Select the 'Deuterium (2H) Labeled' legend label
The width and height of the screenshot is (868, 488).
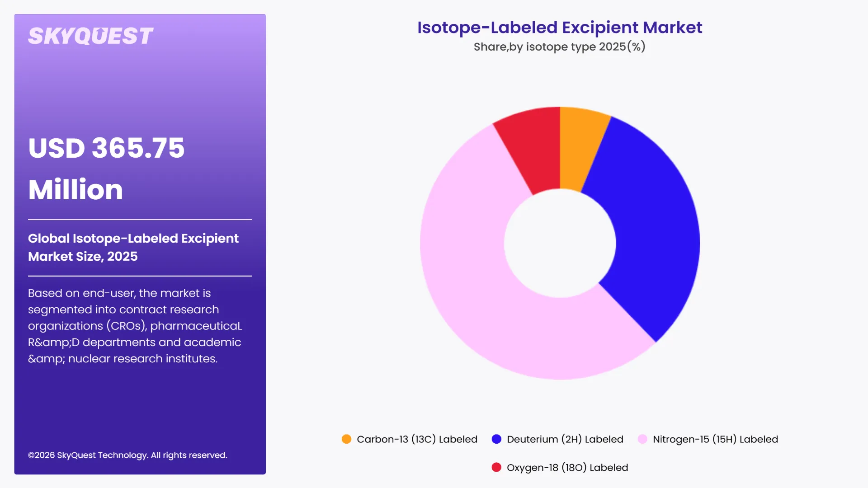tap(565, 439)
